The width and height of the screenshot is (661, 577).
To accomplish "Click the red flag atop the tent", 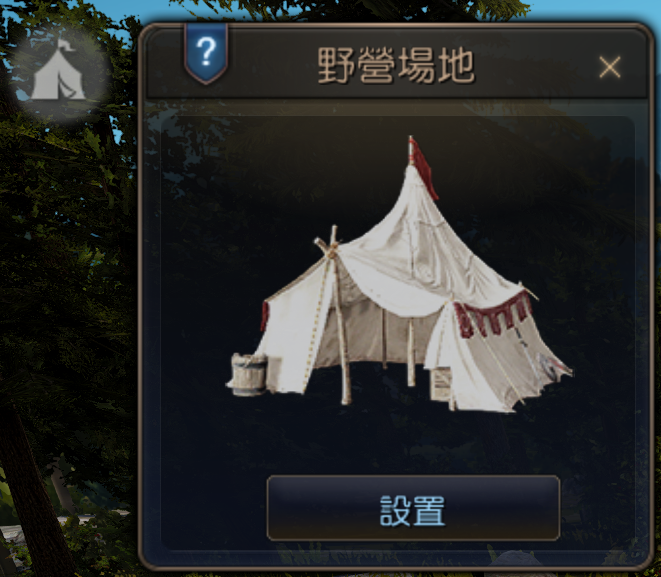I will (x=423, y=169).
